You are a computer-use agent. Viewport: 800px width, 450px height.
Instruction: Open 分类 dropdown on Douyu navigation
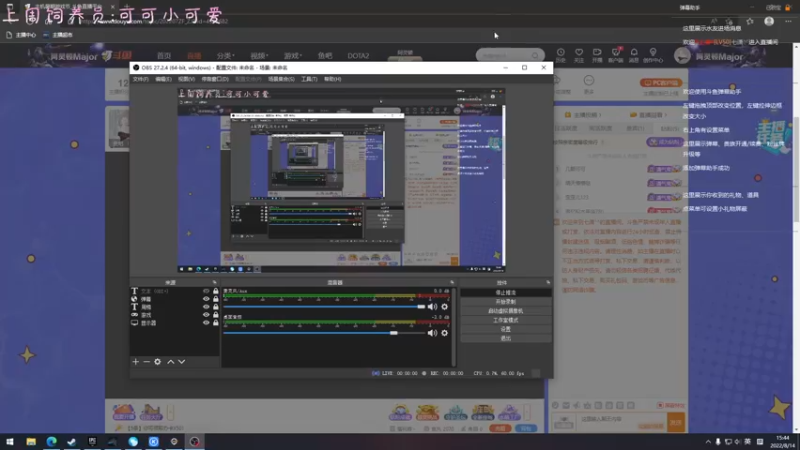tap(225, 56)
